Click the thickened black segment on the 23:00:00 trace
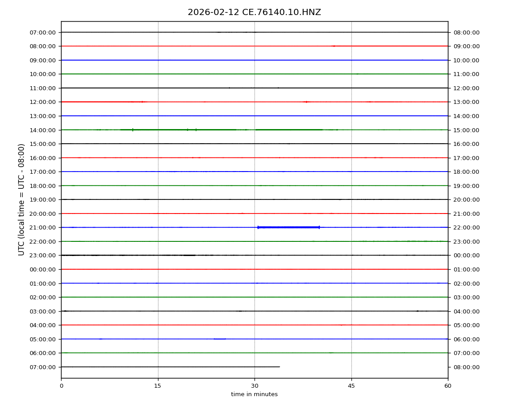This screenshot has height=420, width=509. coord(189,255)
